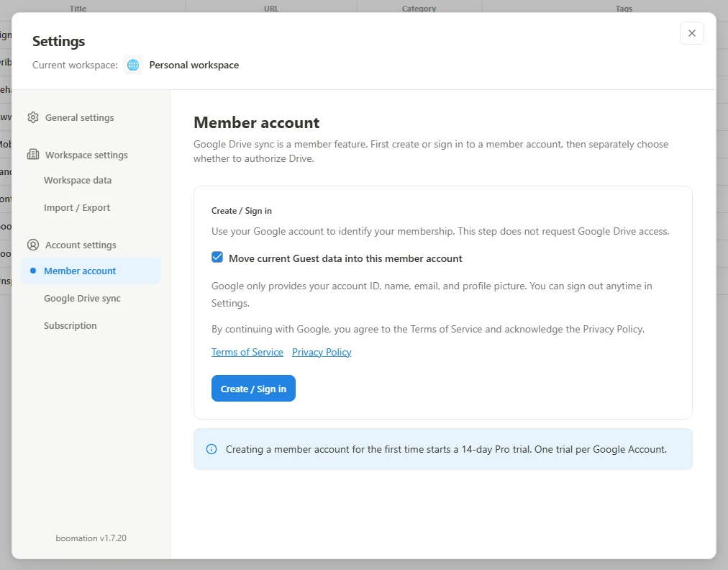Go to Import / Export page

pos(77,208)
